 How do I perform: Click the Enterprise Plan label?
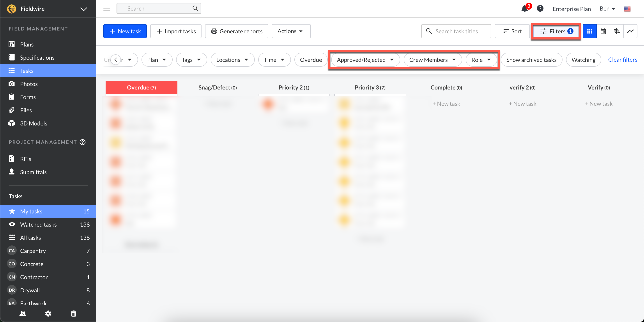point(571,9)
